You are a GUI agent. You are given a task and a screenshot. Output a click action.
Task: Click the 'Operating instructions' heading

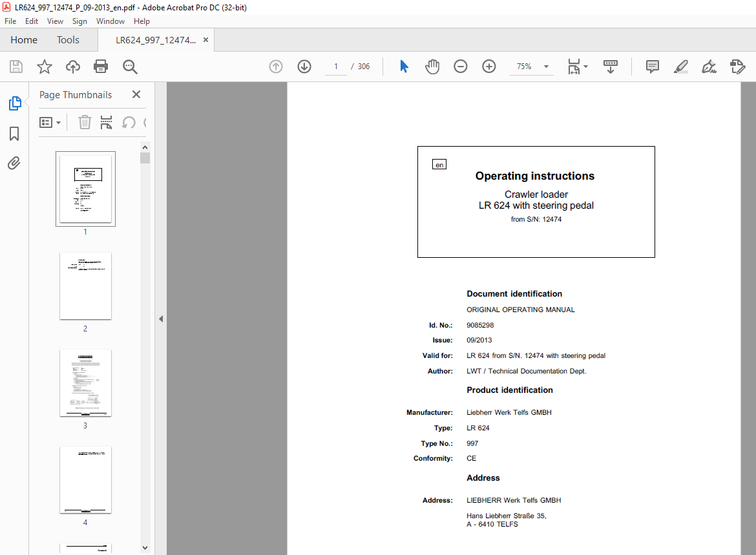[x=535, y=176]
